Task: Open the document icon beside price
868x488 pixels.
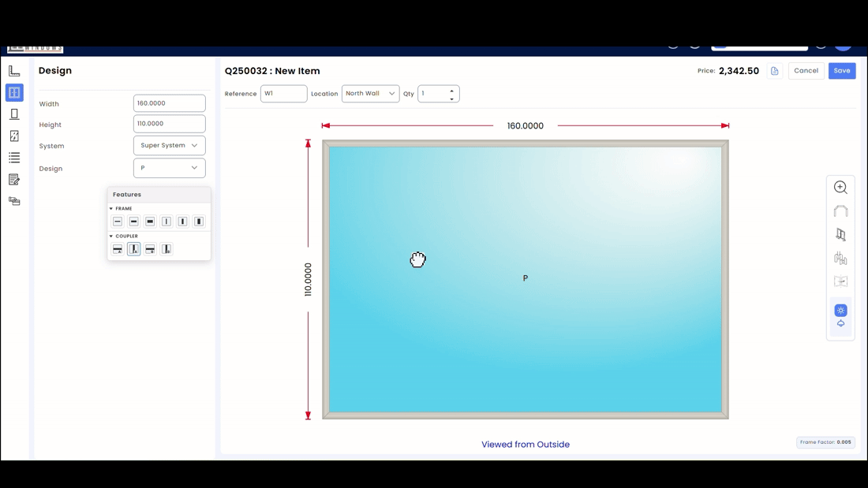Action: pos(774,71)
